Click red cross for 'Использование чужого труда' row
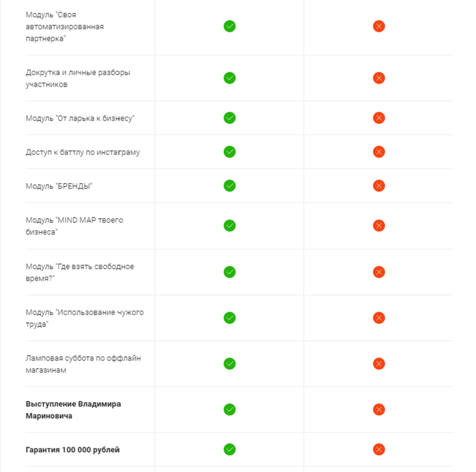 [378, 318]
